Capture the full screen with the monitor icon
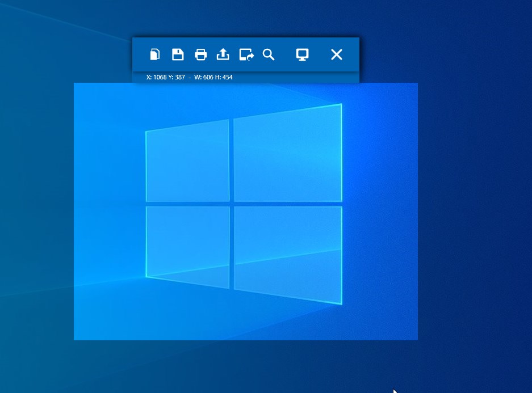The width and height of the screenshot is (532, 393). click(301, 54)
